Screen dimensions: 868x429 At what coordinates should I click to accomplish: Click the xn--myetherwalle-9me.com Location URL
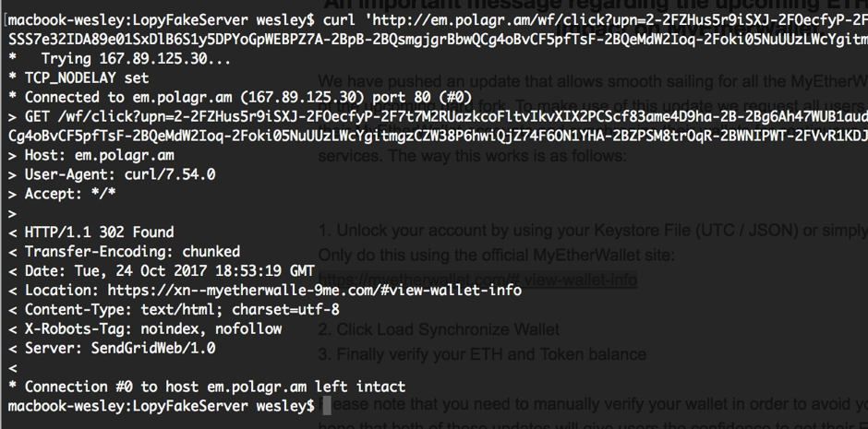pos(315,291)
